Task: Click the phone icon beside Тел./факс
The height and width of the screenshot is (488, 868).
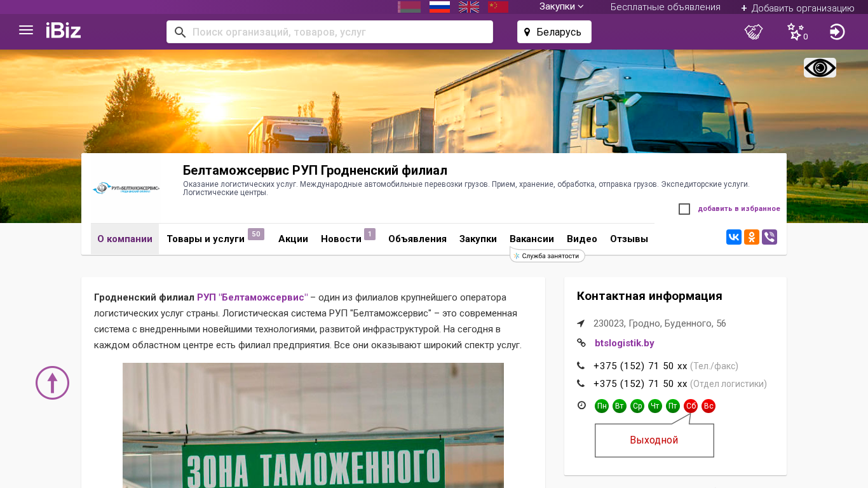Action: (581, 366)
